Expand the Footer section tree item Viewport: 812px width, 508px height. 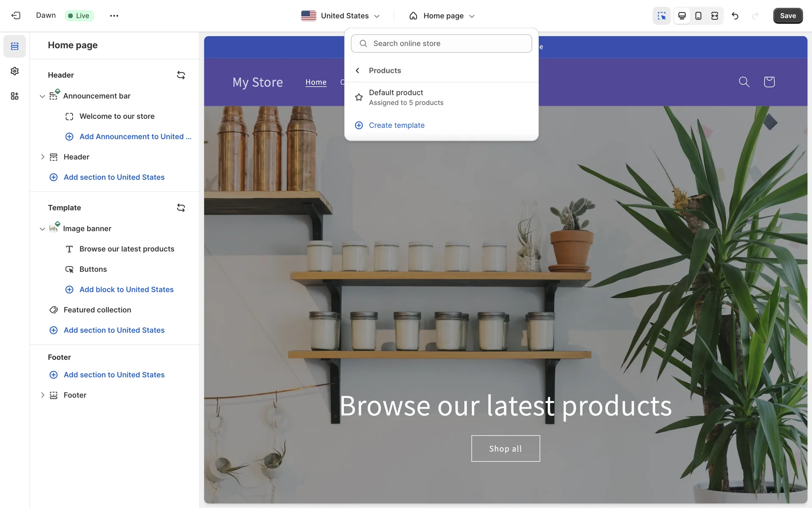tap(42, 395)
